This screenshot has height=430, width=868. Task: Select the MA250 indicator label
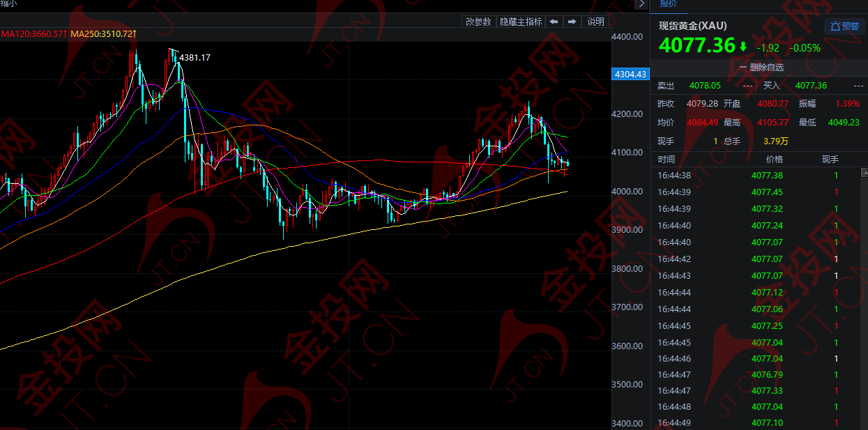click(x=104, y=33)
